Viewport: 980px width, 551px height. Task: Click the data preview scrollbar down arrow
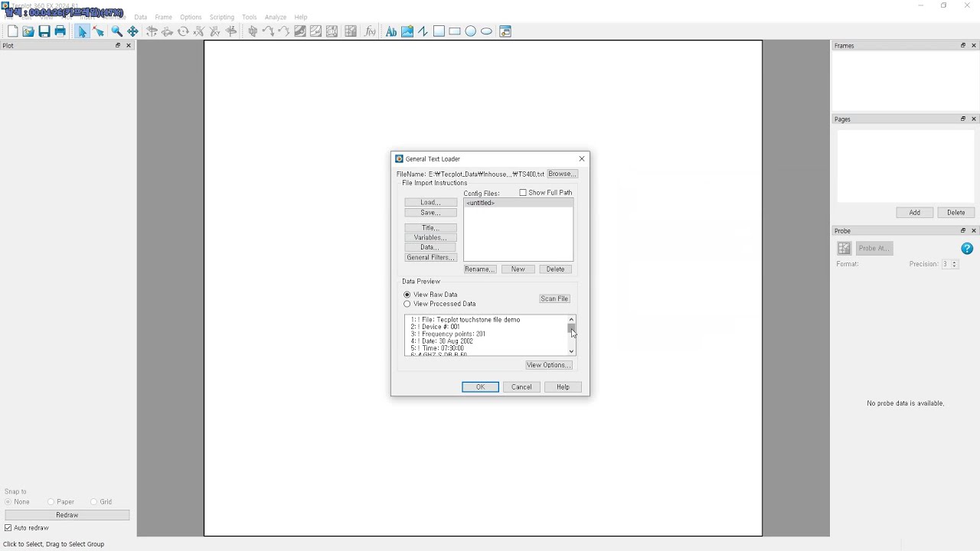click(571, 351)
